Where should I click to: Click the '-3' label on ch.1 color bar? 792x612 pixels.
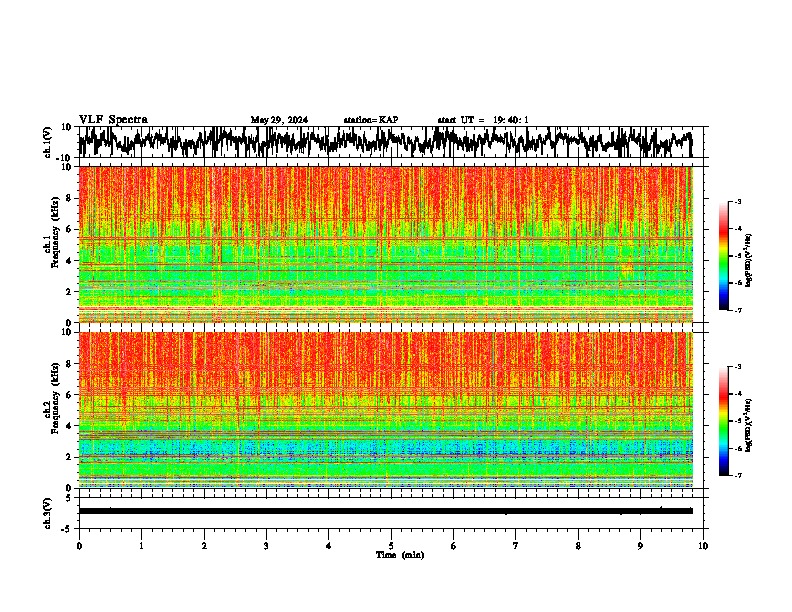(x=737, y=202)
